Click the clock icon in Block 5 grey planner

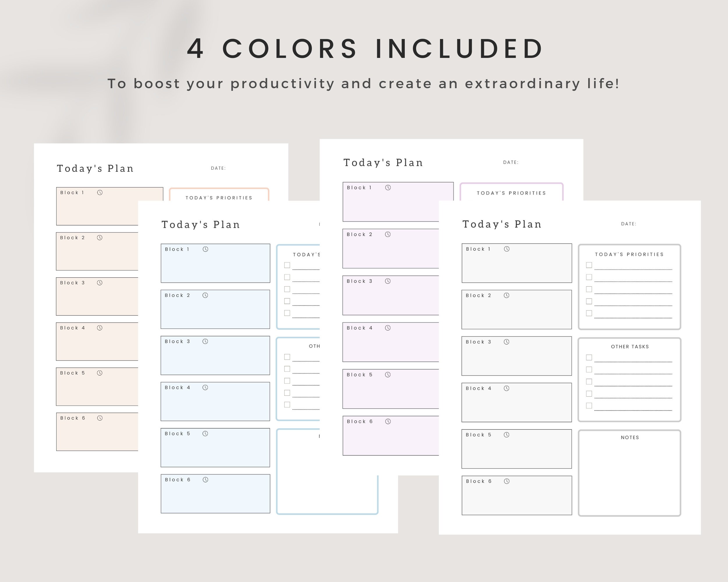click(506, 434)
